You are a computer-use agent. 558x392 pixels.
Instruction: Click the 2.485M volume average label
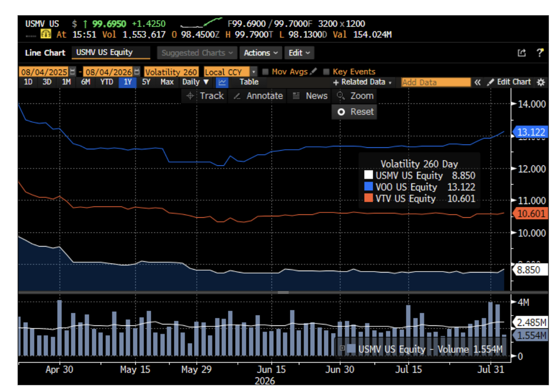pos(531,323)
